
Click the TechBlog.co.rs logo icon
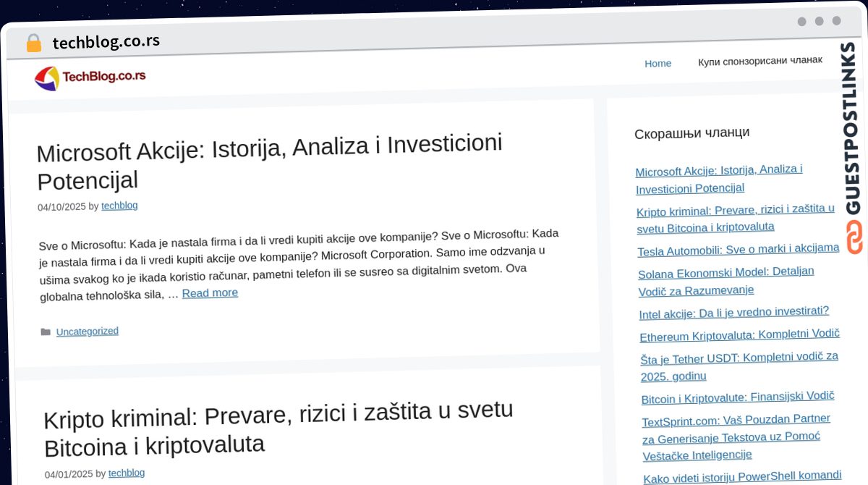click(47, 78)
